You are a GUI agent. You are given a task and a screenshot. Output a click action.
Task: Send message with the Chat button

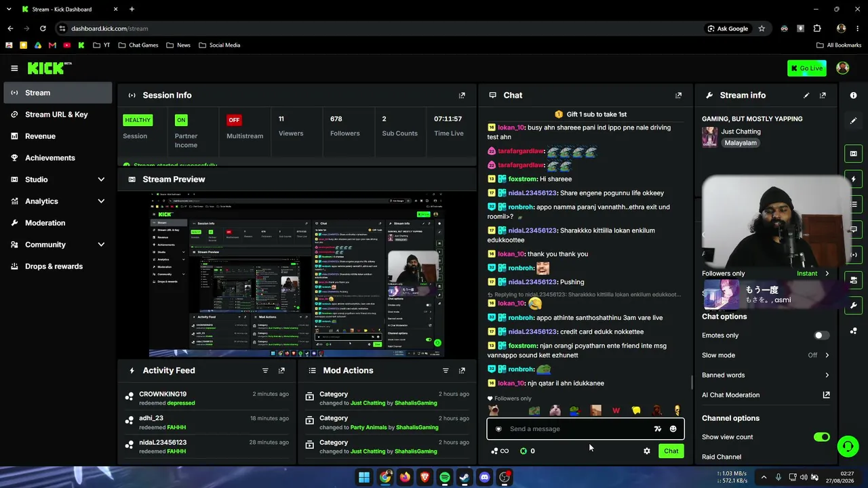pyautogui.click(x=671, y=451)
